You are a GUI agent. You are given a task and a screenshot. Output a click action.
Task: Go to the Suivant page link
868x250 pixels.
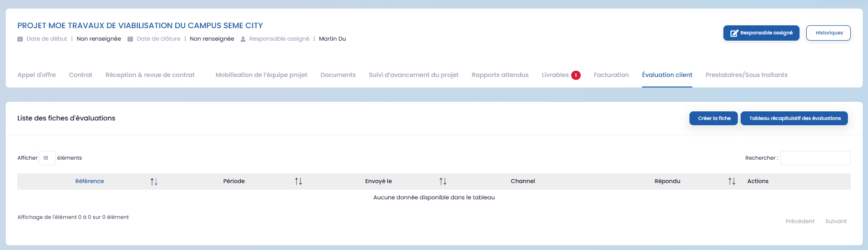[x=835, y=221]
